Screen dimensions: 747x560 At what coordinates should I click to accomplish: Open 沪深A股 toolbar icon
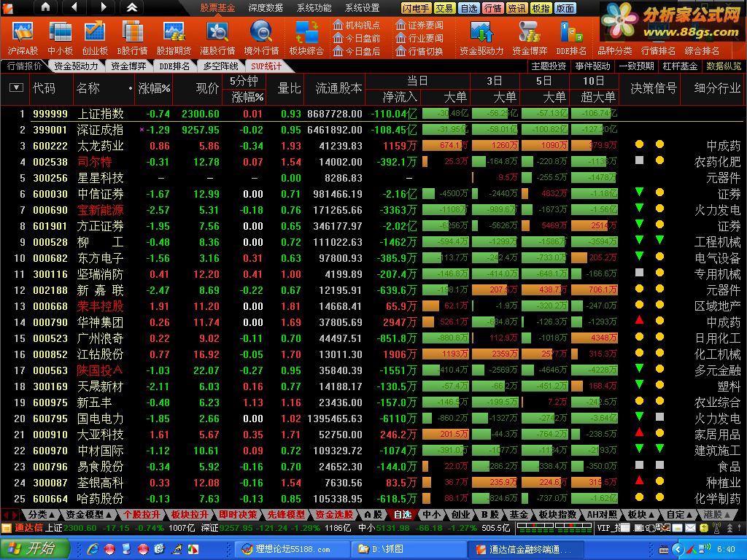click(23, 38)
